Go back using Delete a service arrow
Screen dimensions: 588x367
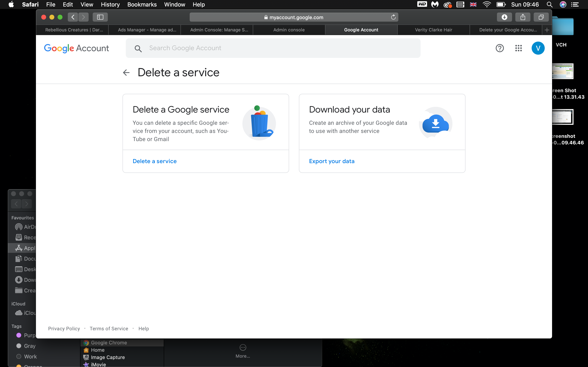tap(126, 73)
